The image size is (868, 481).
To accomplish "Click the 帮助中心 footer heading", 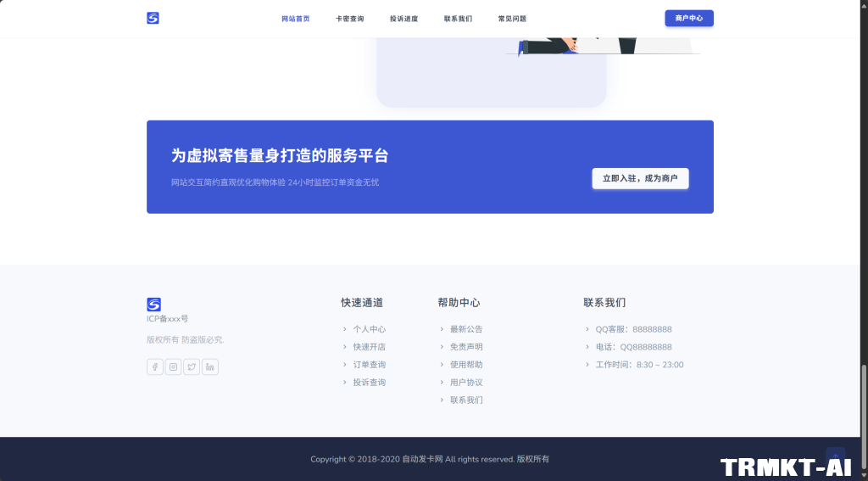I will pos(459,303).
